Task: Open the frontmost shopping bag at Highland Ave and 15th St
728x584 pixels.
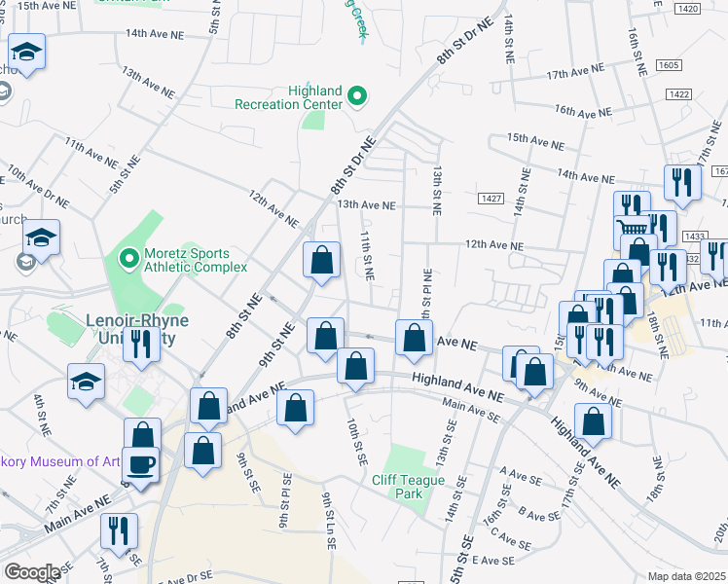Action: coord(535,373)
